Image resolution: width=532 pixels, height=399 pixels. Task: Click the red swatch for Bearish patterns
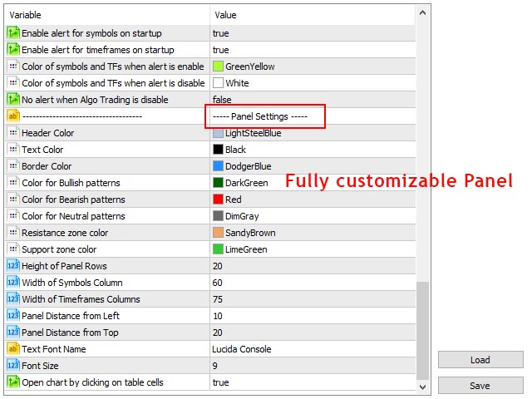(218, 199)
